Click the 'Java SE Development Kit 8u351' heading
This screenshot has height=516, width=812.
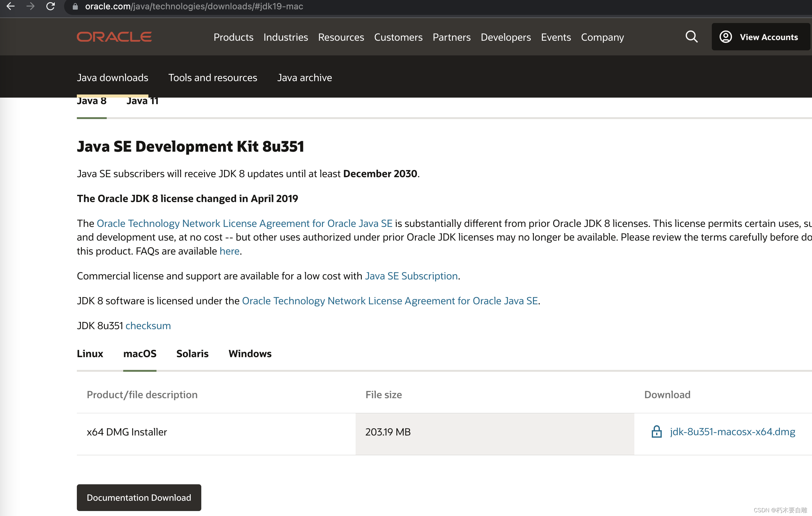point(190,146)
